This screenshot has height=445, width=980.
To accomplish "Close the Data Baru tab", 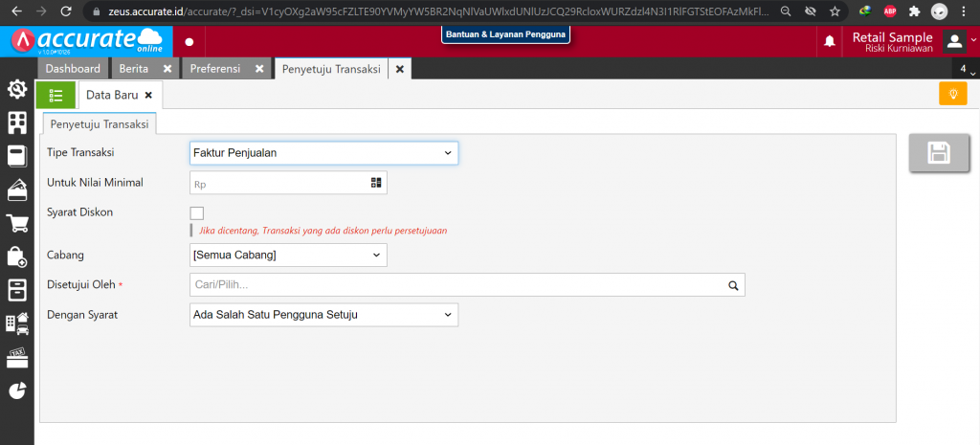I will coord(148,95).
